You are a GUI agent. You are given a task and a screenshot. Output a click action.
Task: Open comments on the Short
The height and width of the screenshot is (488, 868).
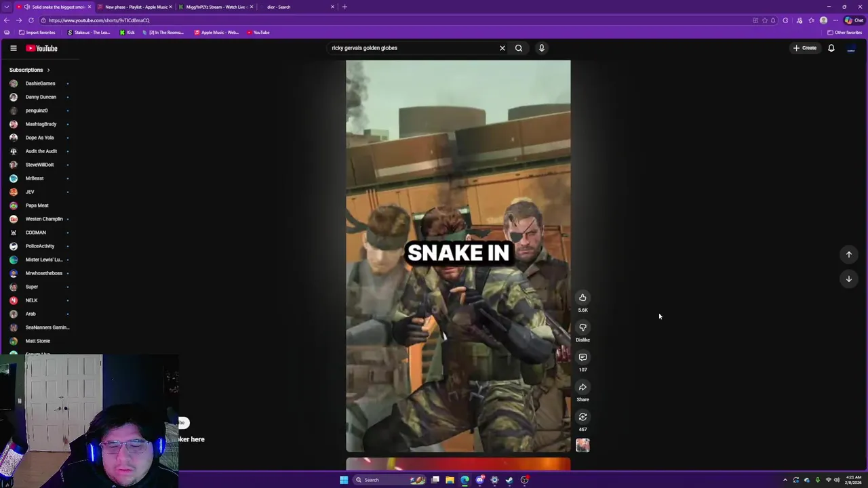(583, 357)
